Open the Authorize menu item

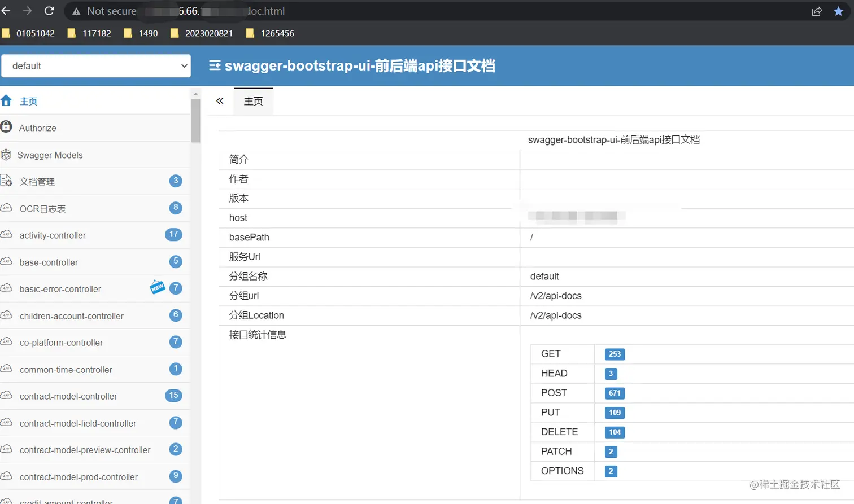click(95, 128)
